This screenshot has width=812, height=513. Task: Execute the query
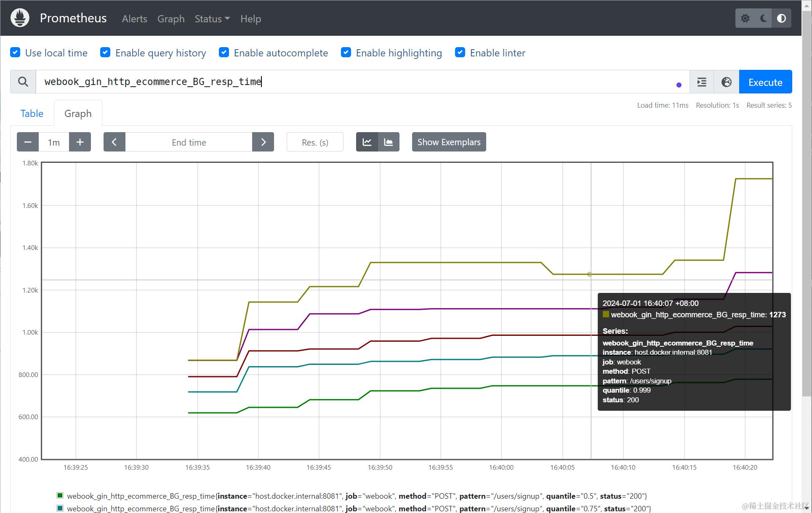pos(765,82)
